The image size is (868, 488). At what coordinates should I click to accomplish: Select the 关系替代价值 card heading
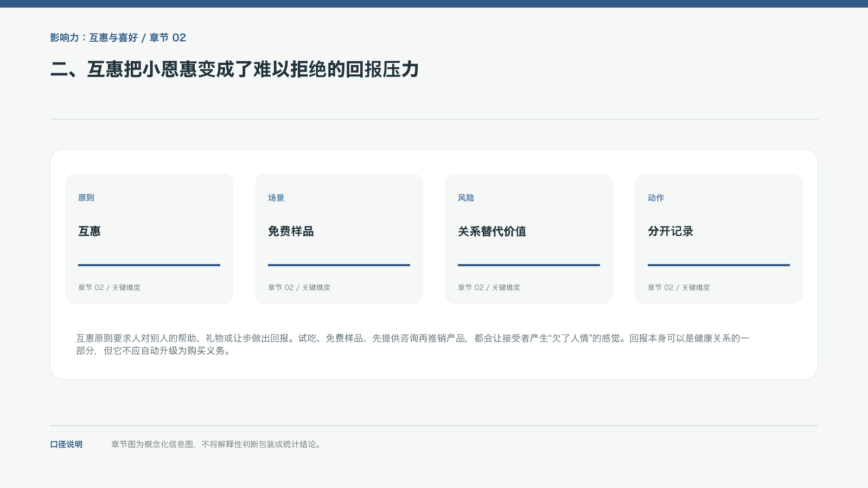[x=492, y=232]
